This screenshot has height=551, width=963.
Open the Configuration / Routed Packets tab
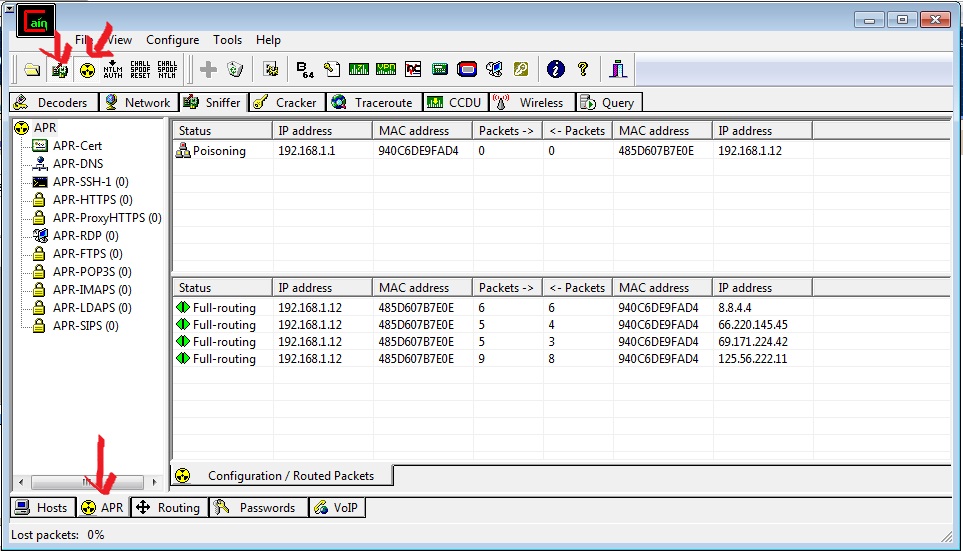(x=282, y=475)
